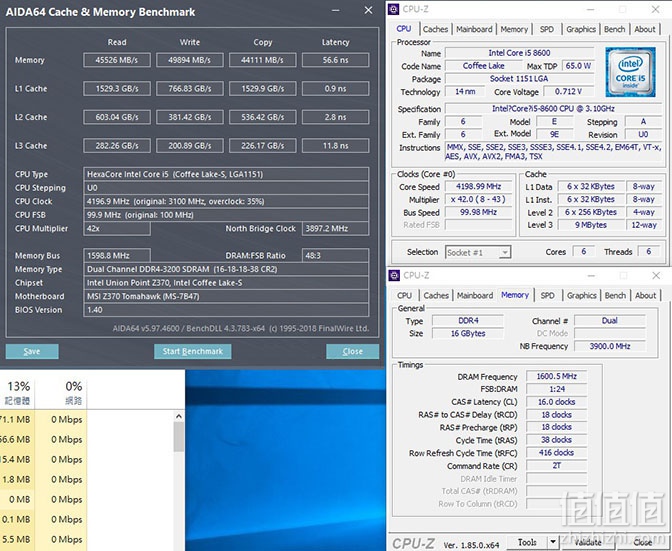Screen dimensions: 672x551
Task: Click Save button in AIDA64 benchmark
Action: [x=32, y=351]
